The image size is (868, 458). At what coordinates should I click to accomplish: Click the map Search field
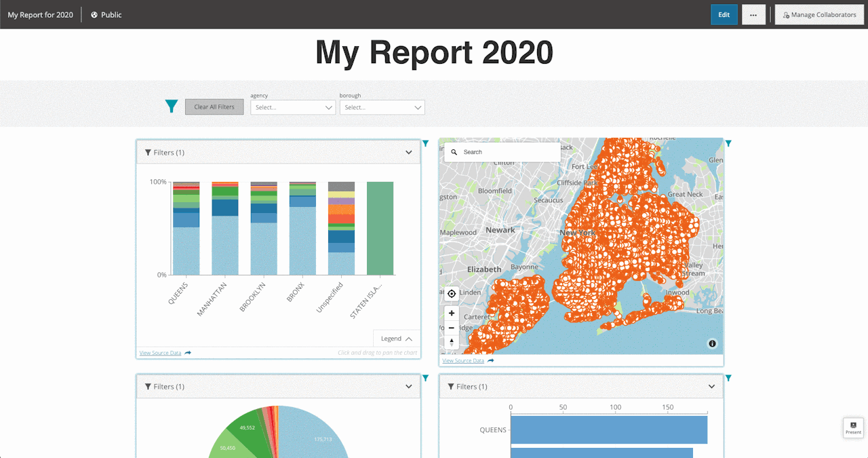click(502, 152)
